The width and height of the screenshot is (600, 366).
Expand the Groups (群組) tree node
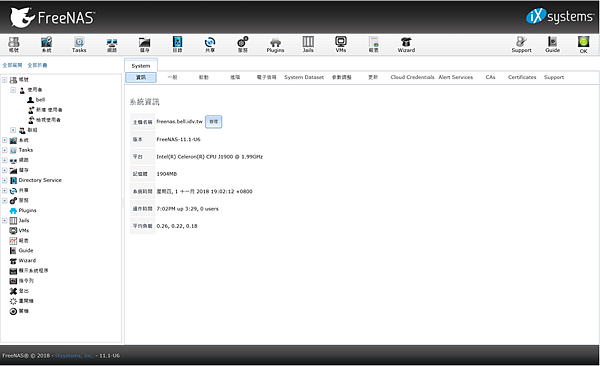click(13, 130)
